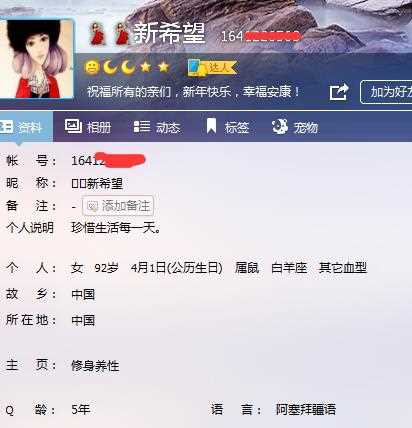
Task: Click the first star level icon
Action: tap(146, 67)
